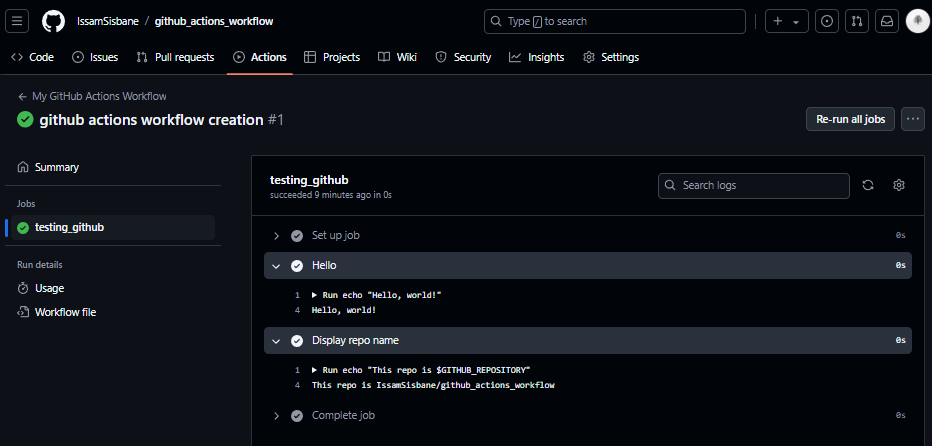Collapse the Display repo name step
932x446 pixels.
coord(587,341)
